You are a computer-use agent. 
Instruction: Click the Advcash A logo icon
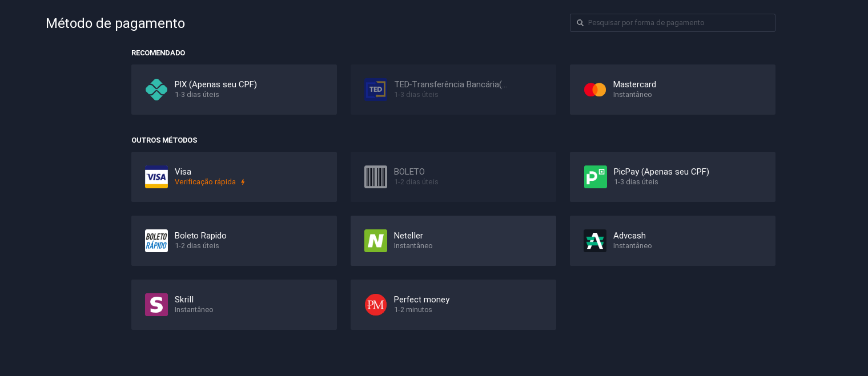coord(595,241)
